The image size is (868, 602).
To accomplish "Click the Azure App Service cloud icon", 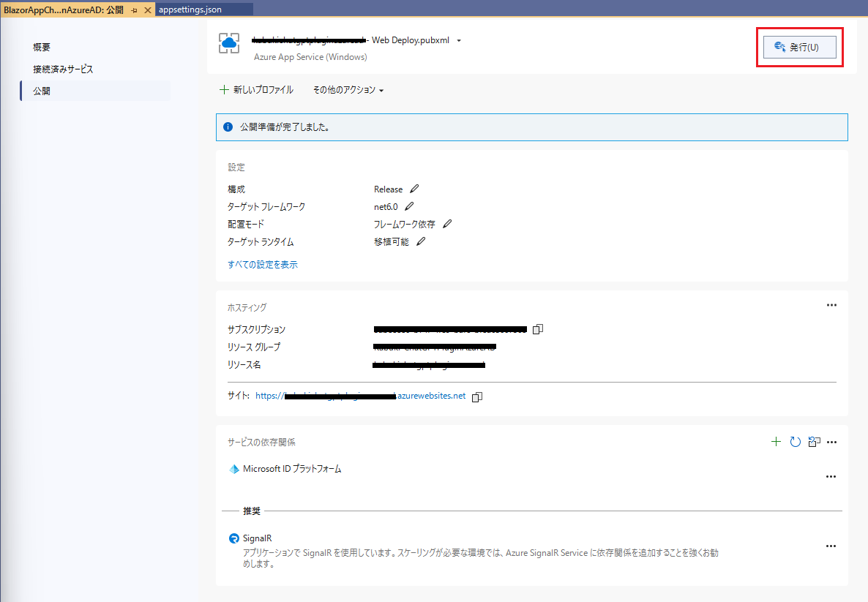I will [229, 43].
